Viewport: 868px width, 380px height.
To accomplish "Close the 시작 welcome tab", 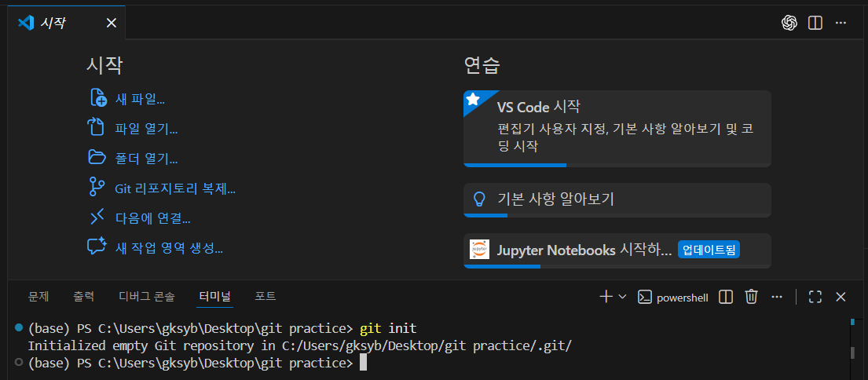I will 112,23.
